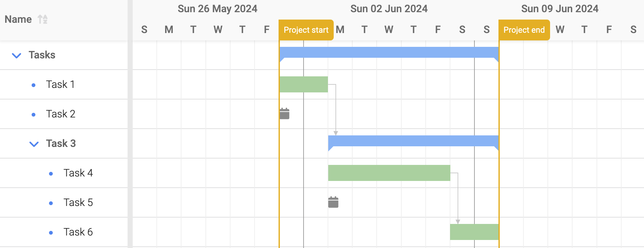Select the Task 5 row in the tree
644x248 pixels.
[x=64, y=202]
